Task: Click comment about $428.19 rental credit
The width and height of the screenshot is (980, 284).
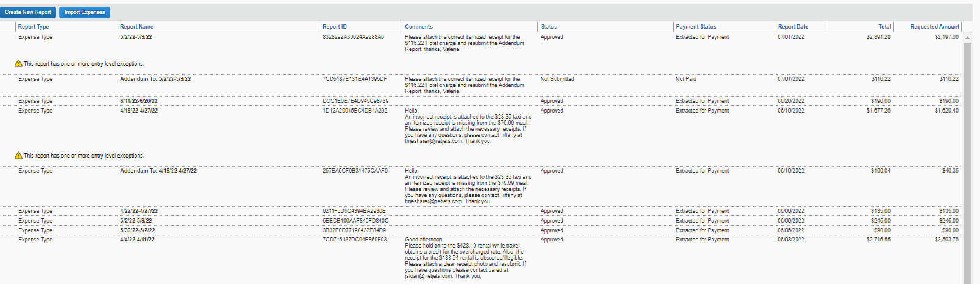Action: click(x=466, y=258)
